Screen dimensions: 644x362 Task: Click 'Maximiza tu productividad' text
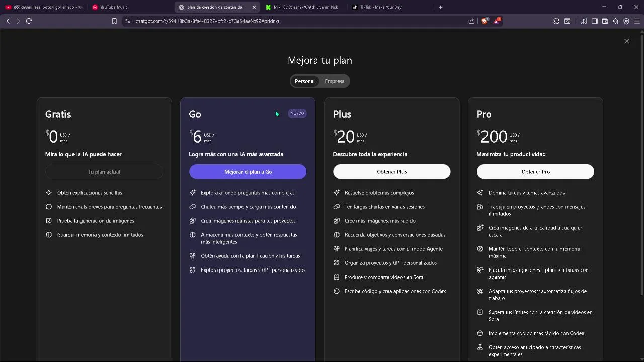tap(511, 154)
